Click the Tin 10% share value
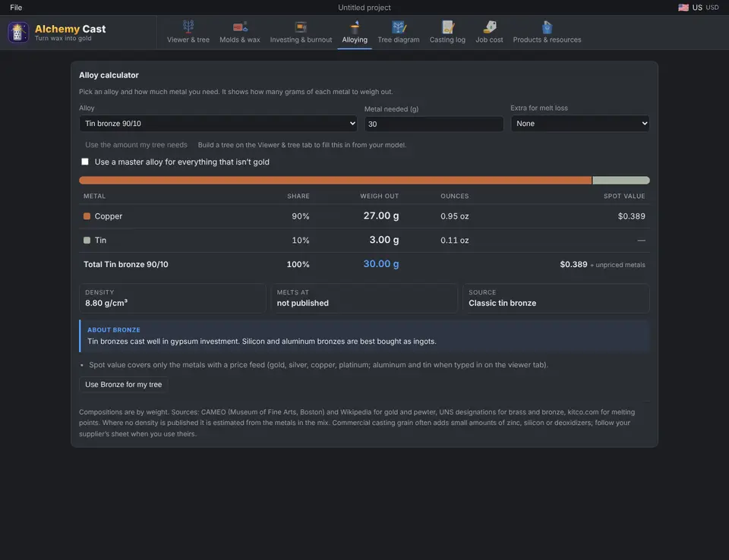This screenshot has height=560, width=729. (x=301, y=241)
